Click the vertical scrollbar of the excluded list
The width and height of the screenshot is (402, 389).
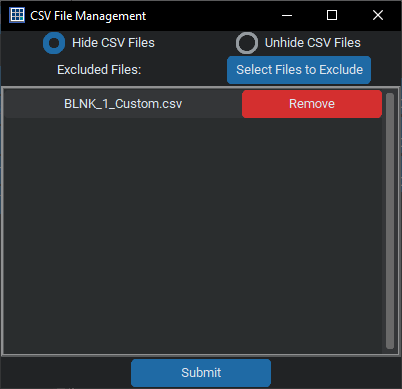(390, 221)
